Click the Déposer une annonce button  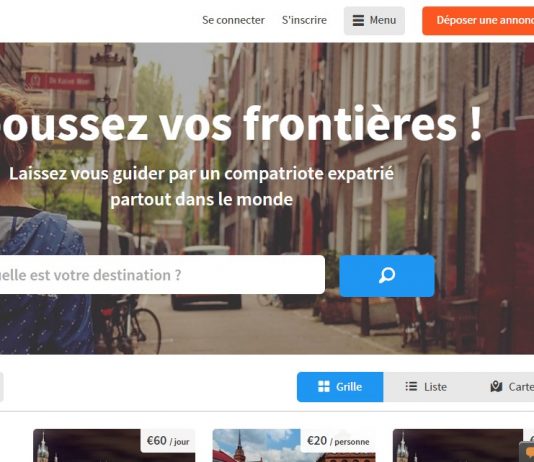tap(478, 20)
